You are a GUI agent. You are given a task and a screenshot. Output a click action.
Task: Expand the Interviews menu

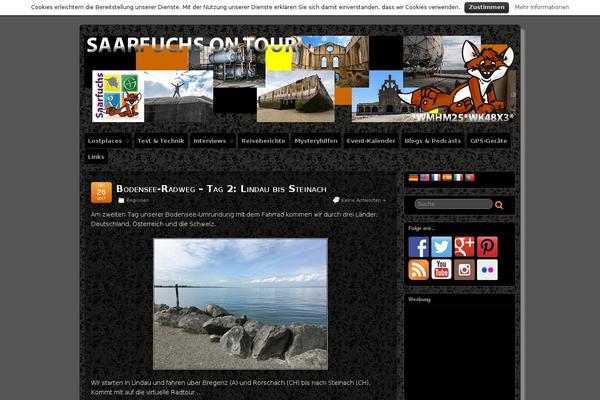click(212, 141)
